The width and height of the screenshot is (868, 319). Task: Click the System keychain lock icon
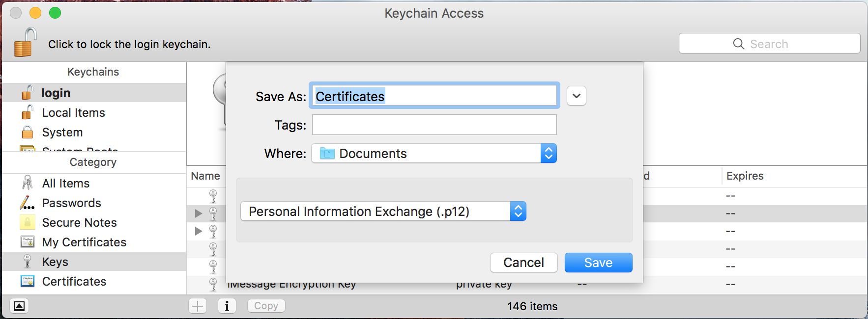pyautogui.click(x=28, y=132)
